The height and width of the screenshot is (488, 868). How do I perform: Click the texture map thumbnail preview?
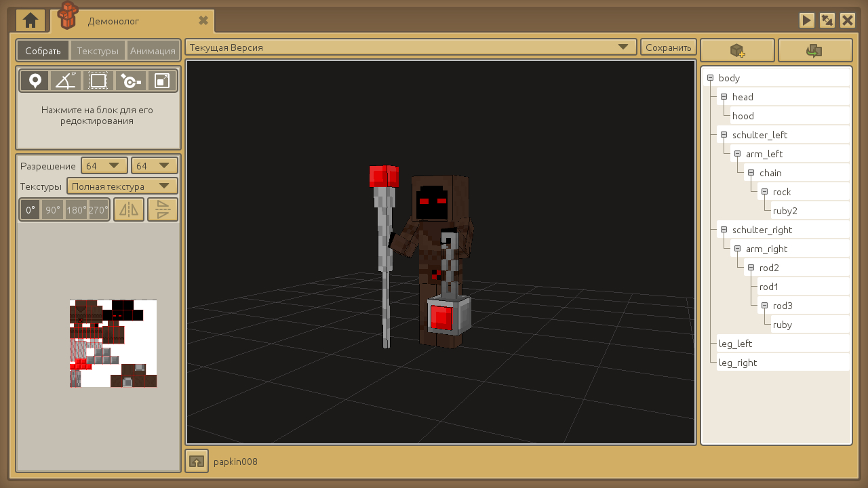(113, 344)
